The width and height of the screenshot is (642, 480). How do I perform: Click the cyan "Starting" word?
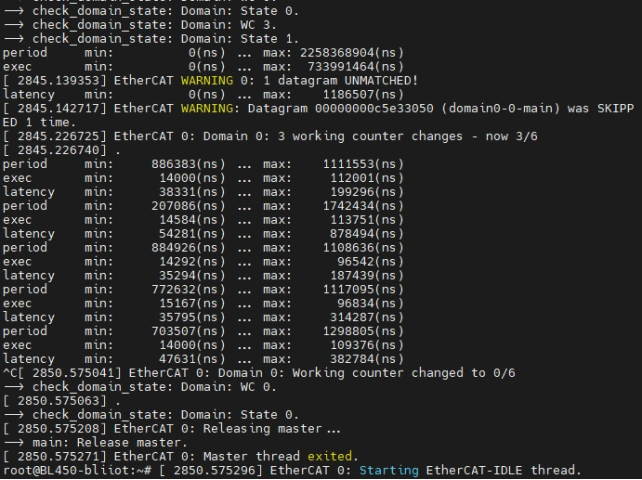tap(389, 470)
